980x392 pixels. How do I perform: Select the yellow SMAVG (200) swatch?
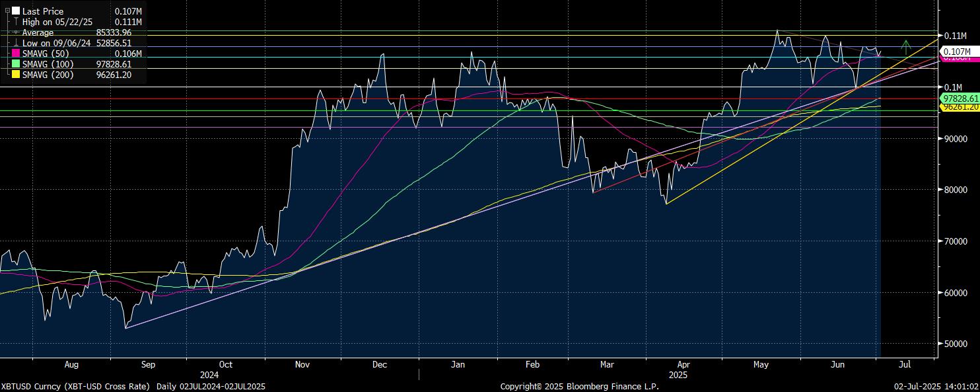(x=16, y=75)
